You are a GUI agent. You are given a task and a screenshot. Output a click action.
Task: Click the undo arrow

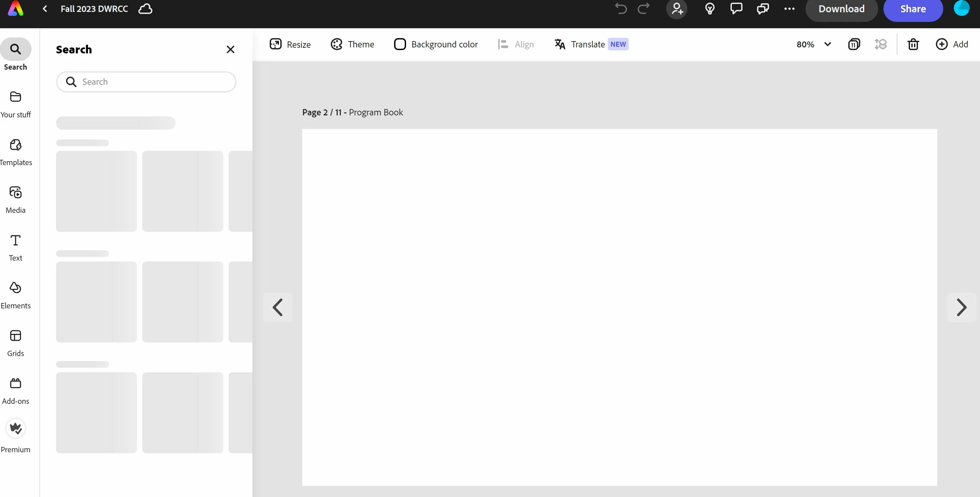point(620,8)
